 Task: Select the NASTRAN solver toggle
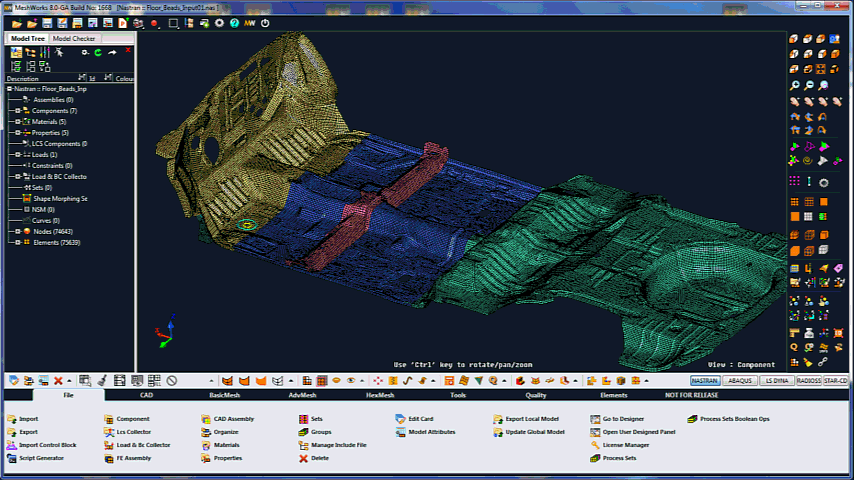(x=707, y=381)
